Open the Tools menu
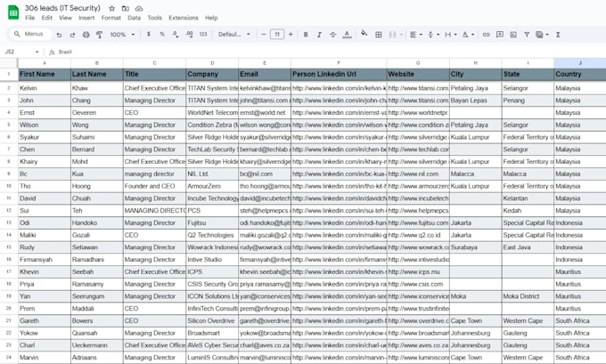Viewport: 606px width, 364px height. (x=154, y=18)
